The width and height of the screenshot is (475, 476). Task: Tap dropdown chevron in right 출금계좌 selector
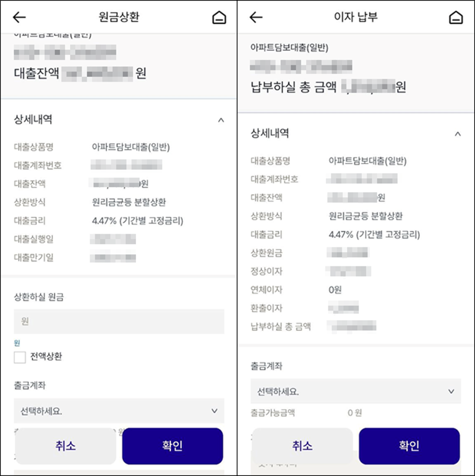[x=451, y=391]
